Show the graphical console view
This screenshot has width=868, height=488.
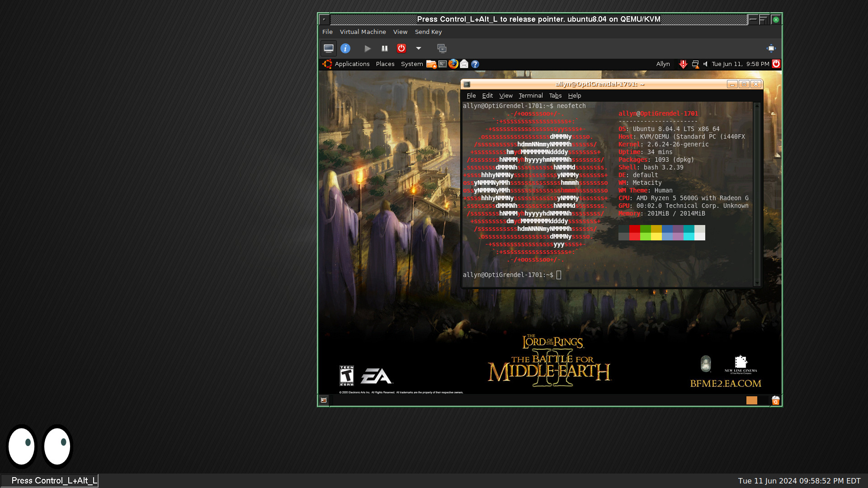coord(329,48)
